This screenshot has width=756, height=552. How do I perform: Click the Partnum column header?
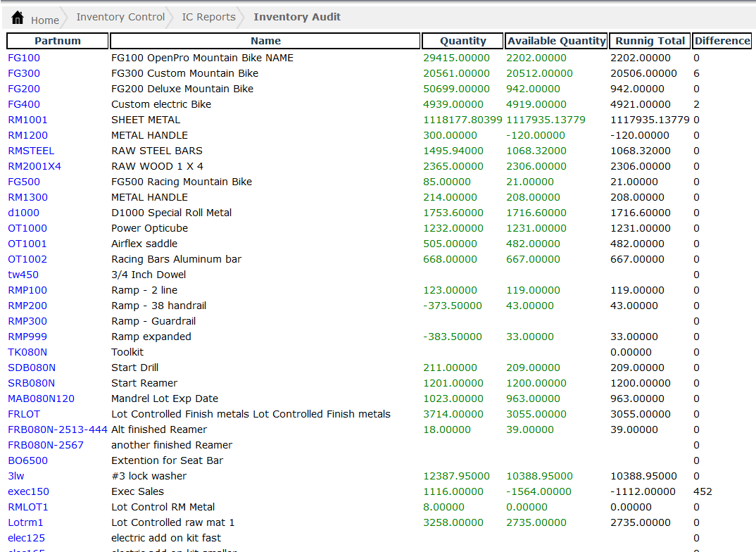pyautogui.click(x=58, y=41)
